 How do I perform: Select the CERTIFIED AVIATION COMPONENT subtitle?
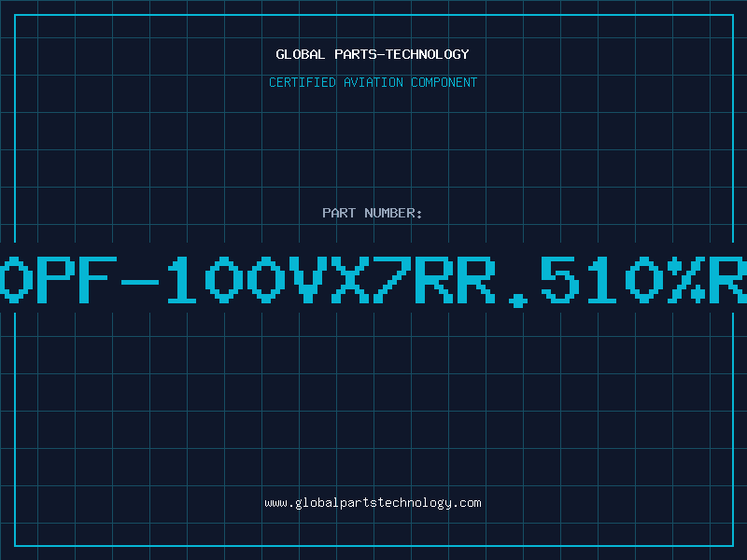(373, 82)
